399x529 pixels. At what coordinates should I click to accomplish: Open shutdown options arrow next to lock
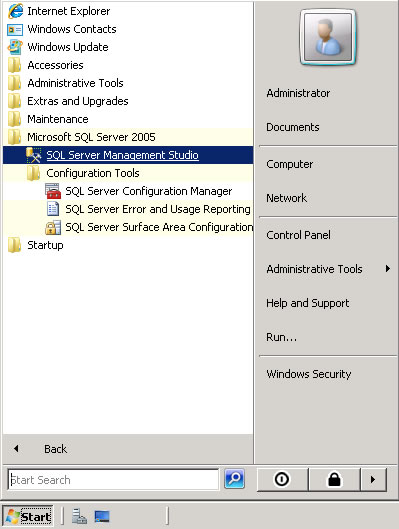pyautogui.click(x=373, y=479)
